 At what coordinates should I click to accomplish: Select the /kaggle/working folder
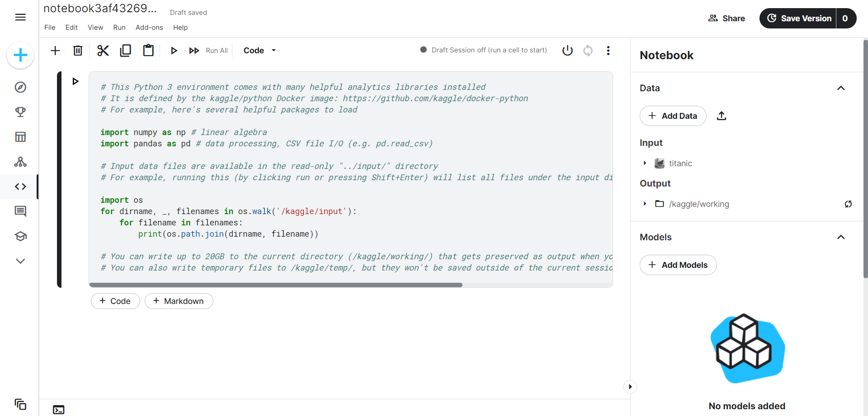pos(692,204)
